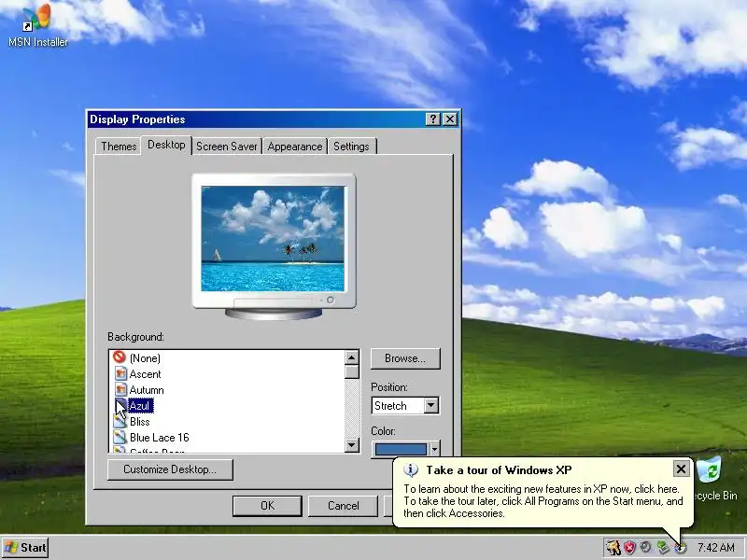Screen dimensions: 747x560
Task: Click the info icon in tour balloon
Action: [411, 470]
